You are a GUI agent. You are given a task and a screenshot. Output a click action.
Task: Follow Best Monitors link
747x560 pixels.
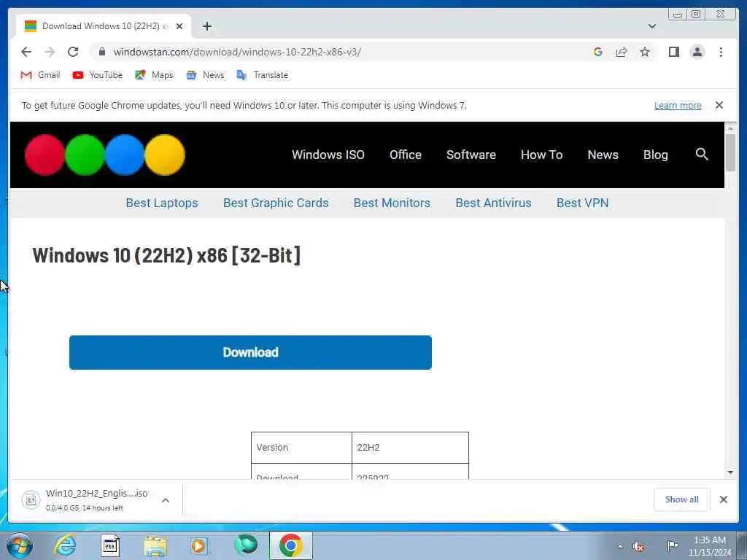pos(392,203)
